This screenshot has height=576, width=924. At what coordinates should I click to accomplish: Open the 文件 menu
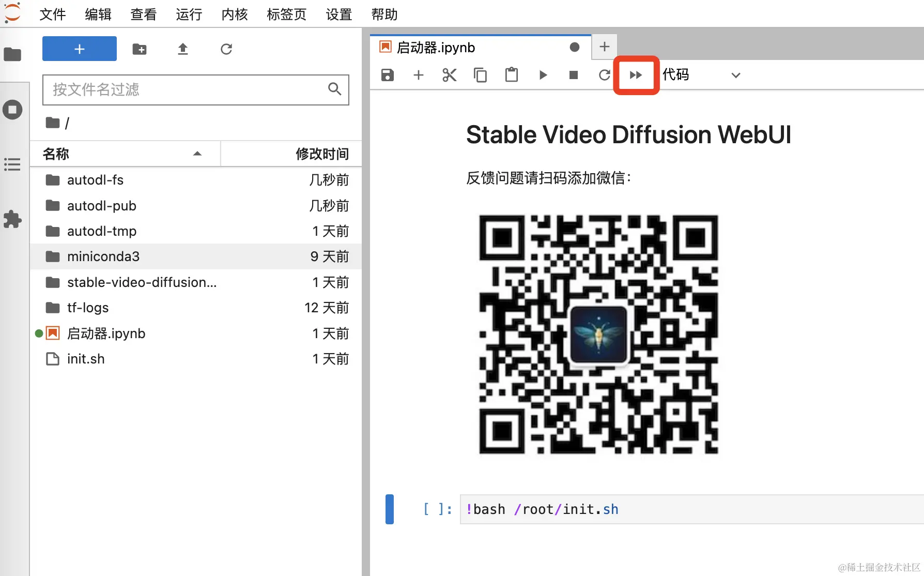(x=53, y=14)
